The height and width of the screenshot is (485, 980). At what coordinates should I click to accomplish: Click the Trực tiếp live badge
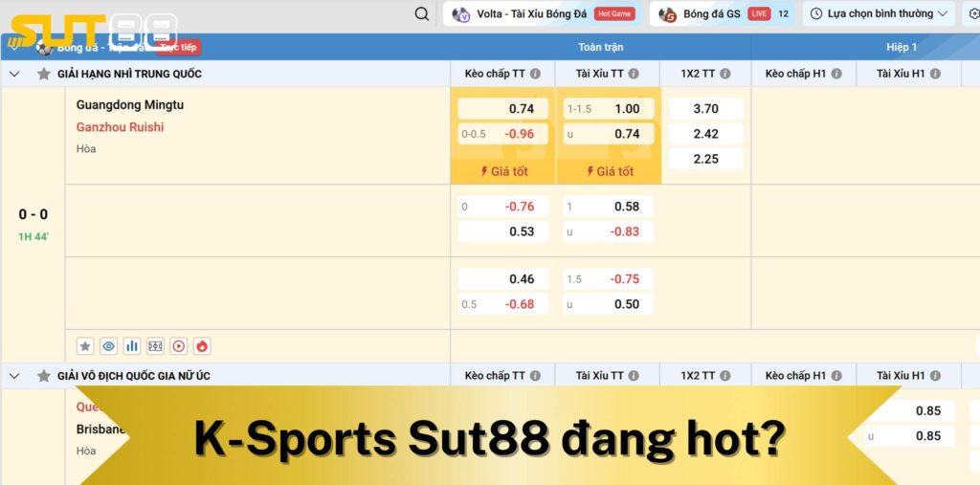point(179,47)
